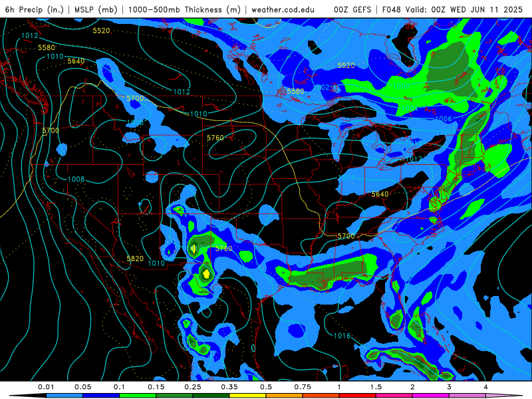Click the 0.1 legend value

point(119,387)
